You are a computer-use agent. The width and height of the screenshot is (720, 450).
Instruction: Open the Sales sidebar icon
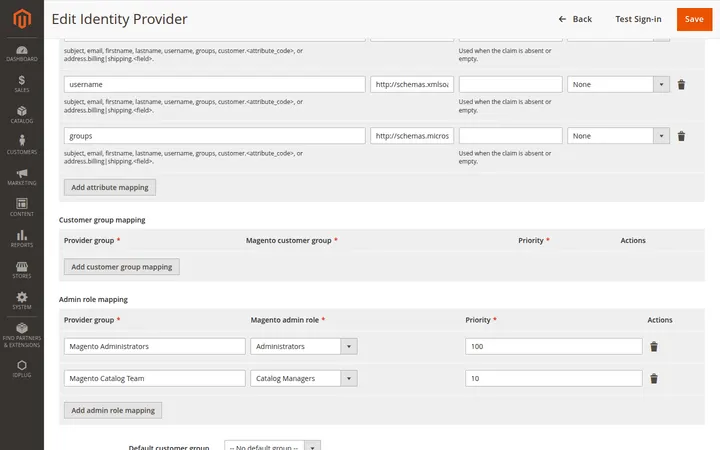22,84
